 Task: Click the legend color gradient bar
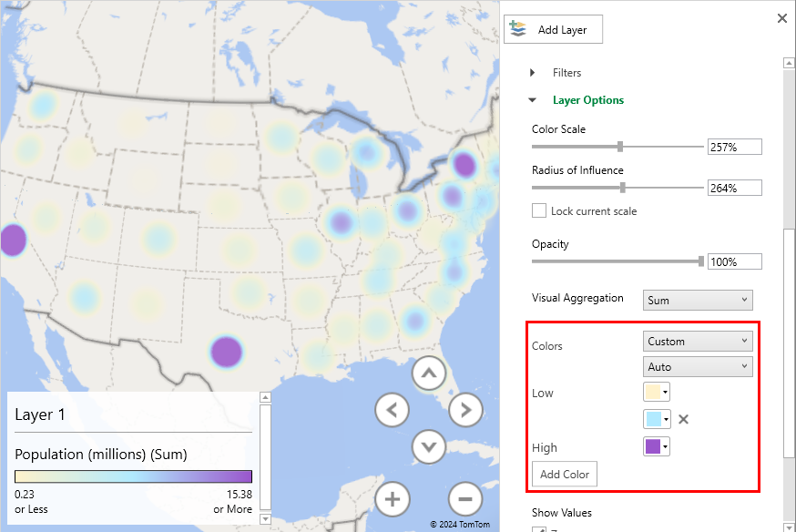(x=133, y=476)
